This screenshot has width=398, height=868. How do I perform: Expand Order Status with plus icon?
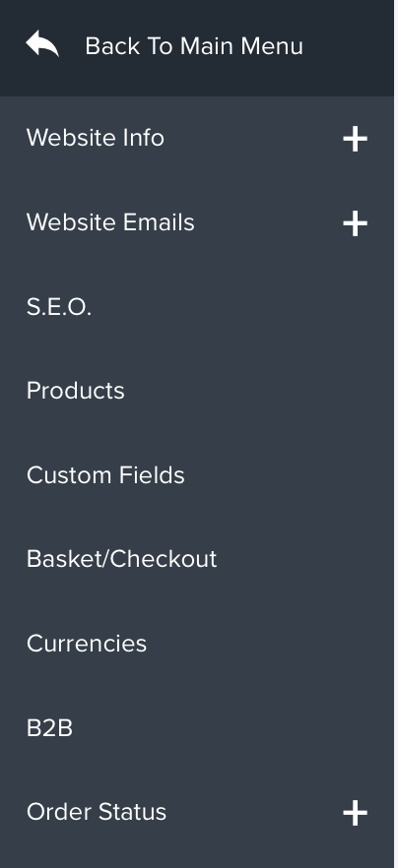(356, 813)
